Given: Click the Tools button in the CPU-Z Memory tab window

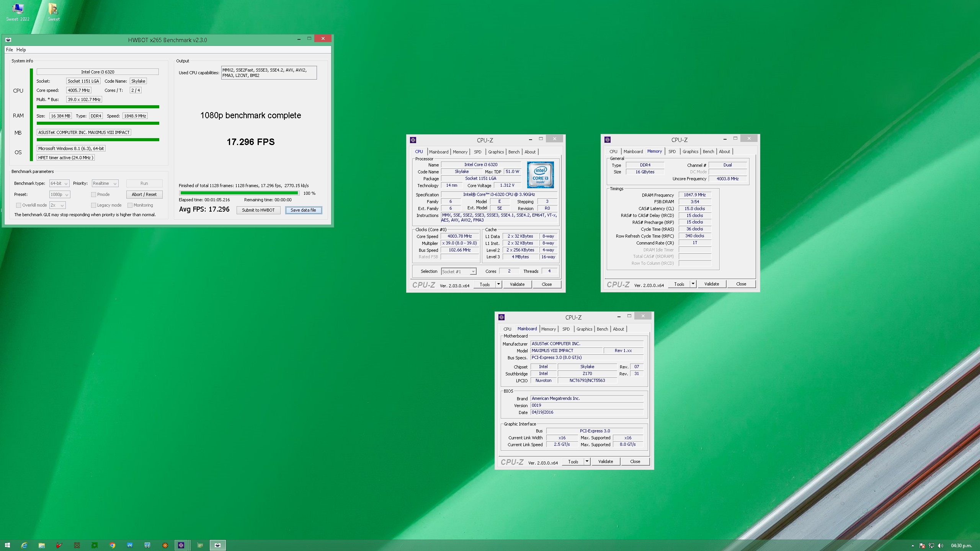Looking at the screenshot, I should [679, 284].
